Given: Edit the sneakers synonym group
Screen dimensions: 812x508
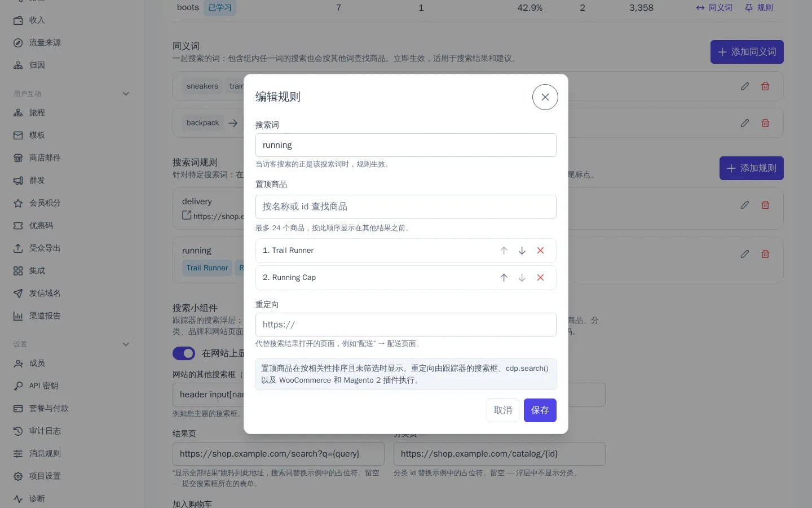Looking at the screenshot, I should [x=745, y=86].
